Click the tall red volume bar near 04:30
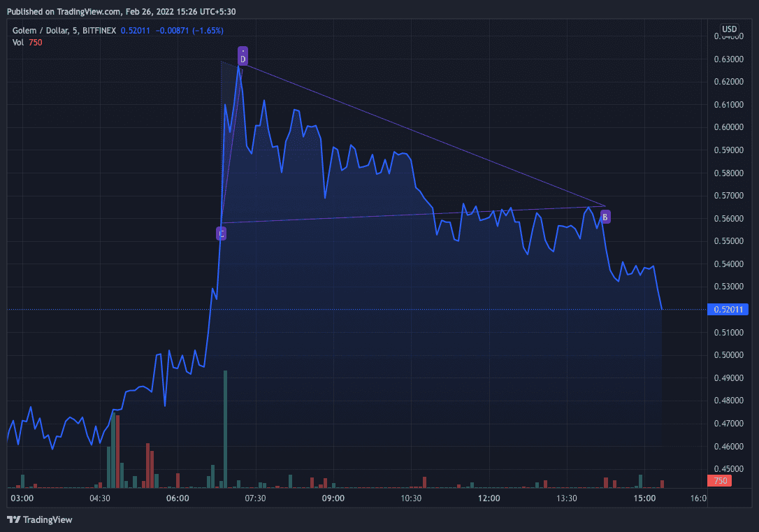The image size is (759, 532). pos(118,451)
